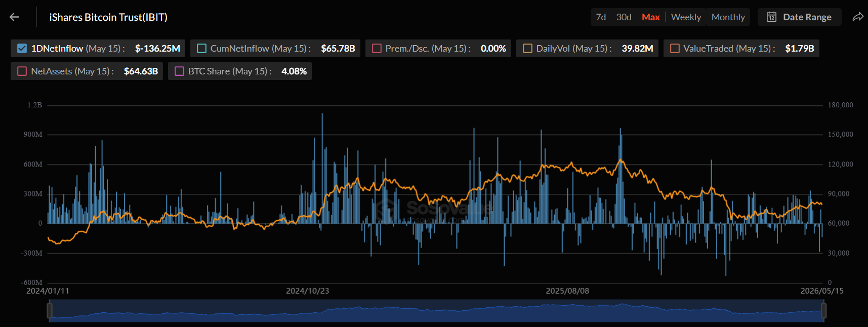Click the $-136.25M net inflow value

(157, 49)
